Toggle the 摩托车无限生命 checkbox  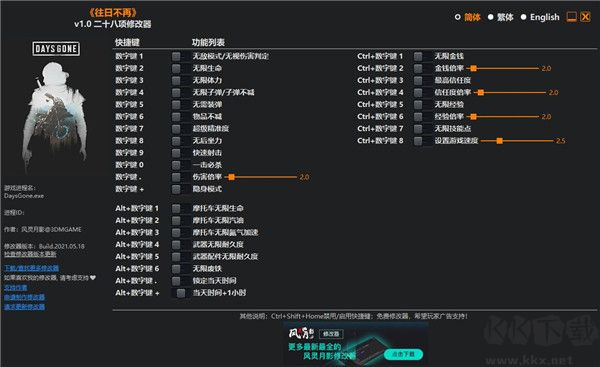coord(176,209)
